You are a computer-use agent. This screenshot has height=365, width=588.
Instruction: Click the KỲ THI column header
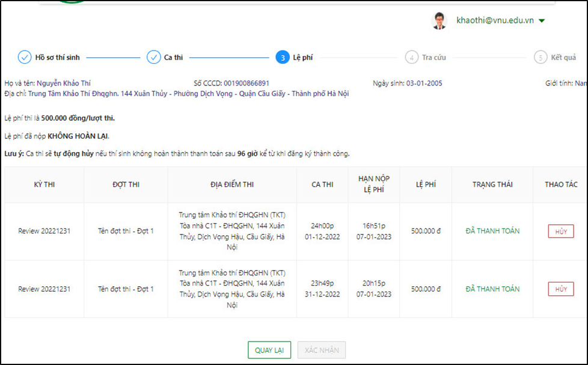(x=44, y=185)
